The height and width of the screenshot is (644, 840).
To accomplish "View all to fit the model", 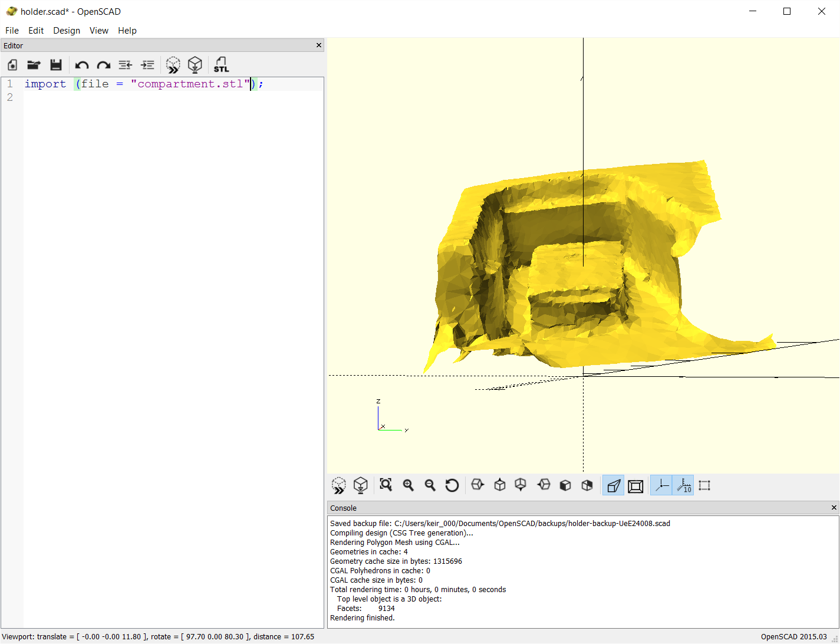I will 386,485.
